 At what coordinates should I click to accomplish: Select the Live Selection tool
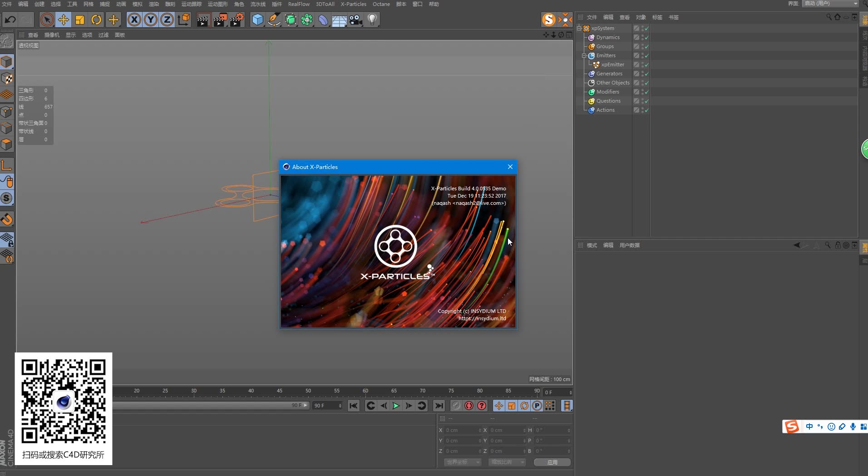(47, 20)
